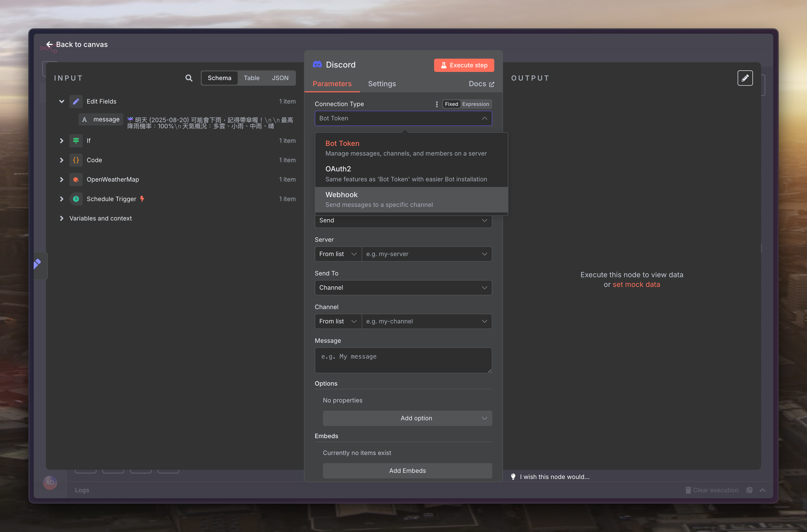Click the set mock data link

point(636,284)
